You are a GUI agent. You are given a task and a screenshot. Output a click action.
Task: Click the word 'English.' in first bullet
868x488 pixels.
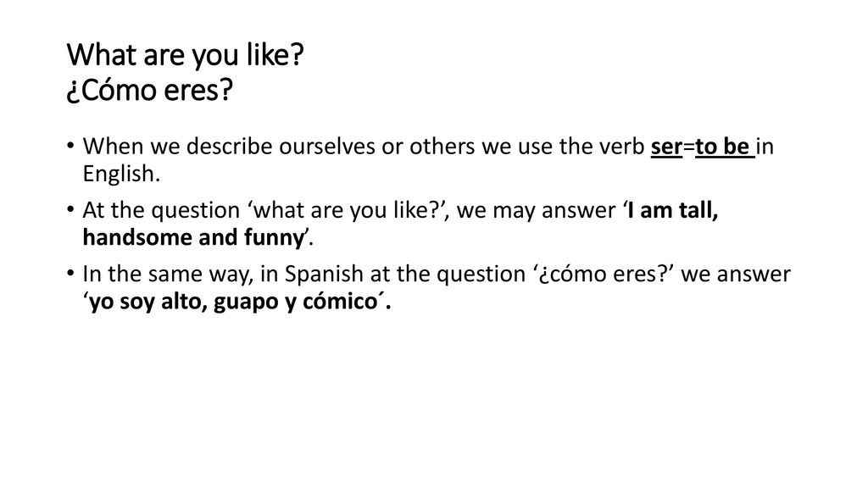(x=121, y=175)
